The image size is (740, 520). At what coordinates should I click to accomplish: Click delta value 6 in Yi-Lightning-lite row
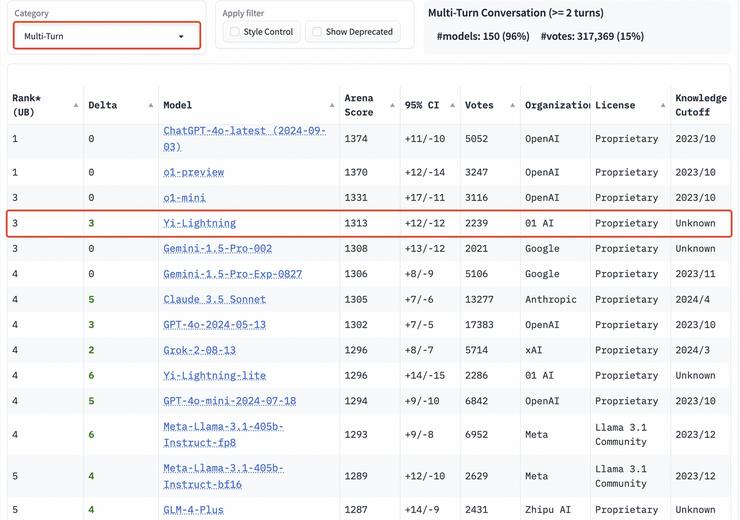click(91, 376)
